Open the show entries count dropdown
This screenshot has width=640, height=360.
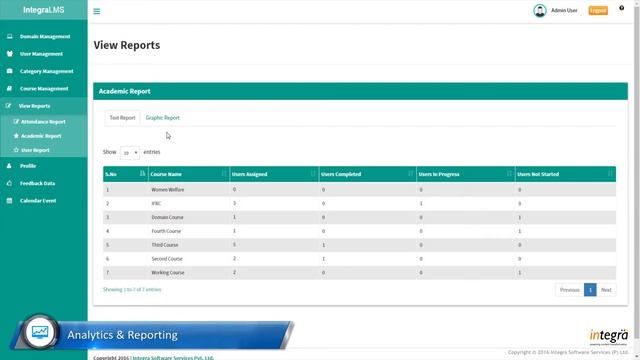tap(130, 153)
